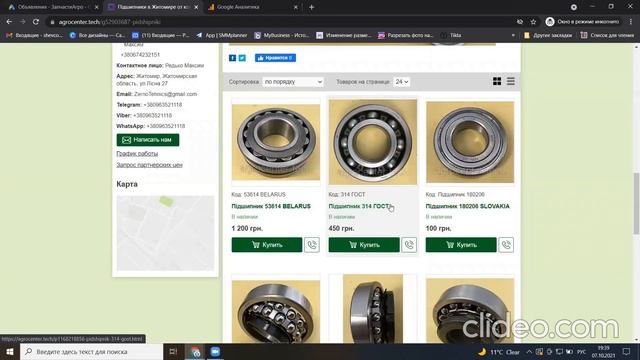Open the 'Разрезать фото' bookmark

point(405,36)
